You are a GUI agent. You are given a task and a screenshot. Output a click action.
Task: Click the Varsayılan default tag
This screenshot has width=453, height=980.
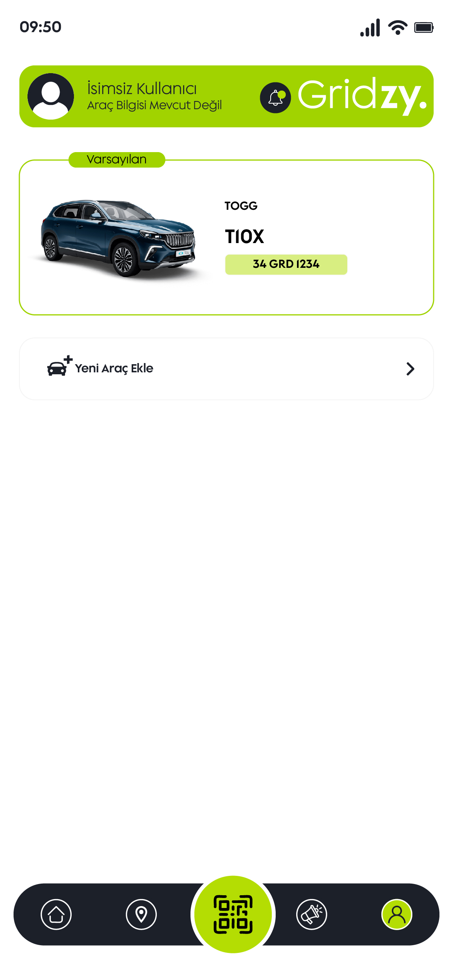(x=117, y=159)
